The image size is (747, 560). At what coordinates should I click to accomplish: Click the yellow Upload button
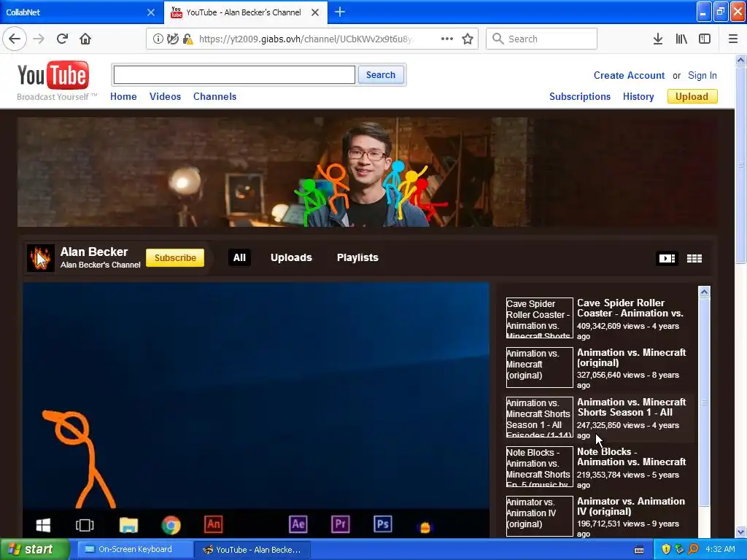pyautogui.click(x=692, y=97)
